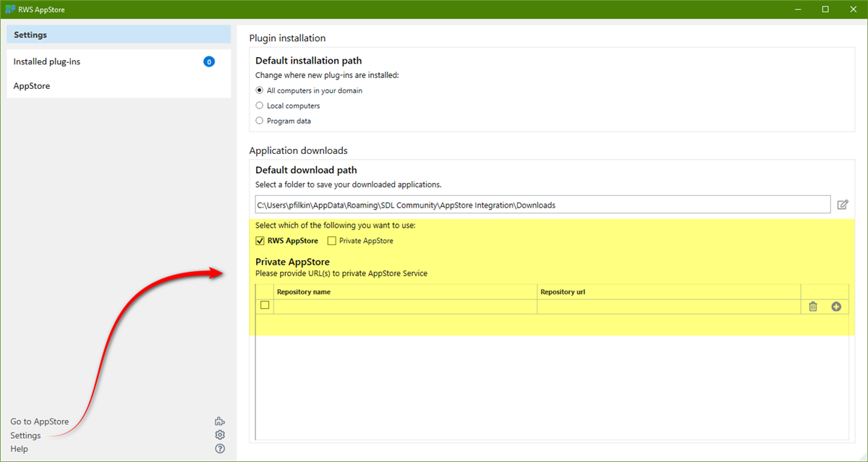Click the puzzle piece Go to AppStore icon
868x462 pixels.
coord(220,422)
